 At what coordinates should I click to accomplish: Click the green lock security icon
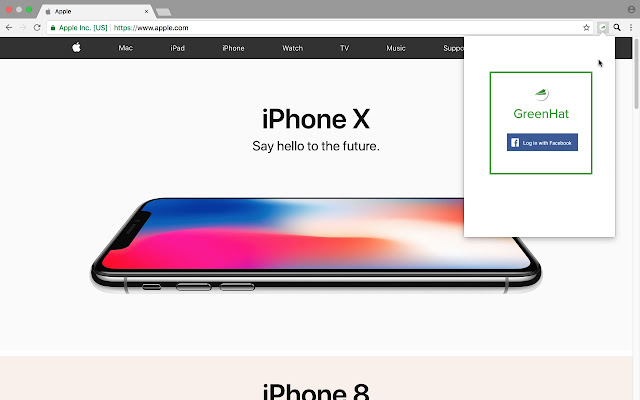[53, 28]
